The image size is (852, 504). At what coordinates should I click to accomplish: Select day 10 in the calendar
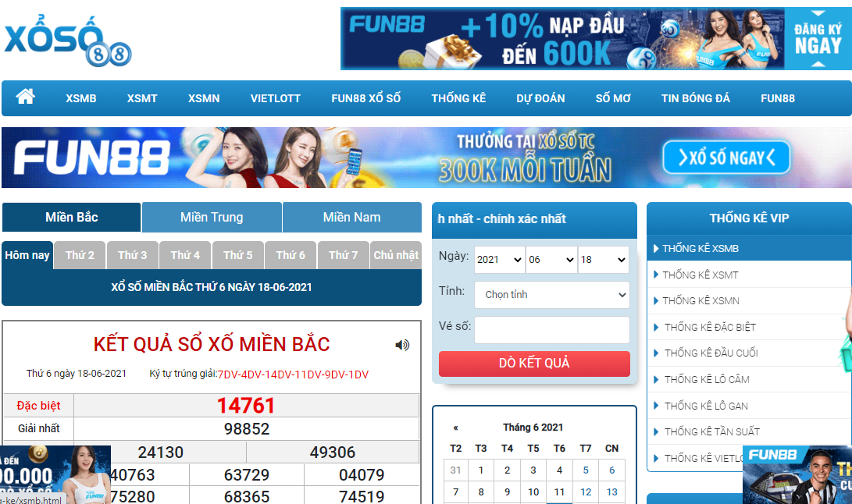[533, 492]
